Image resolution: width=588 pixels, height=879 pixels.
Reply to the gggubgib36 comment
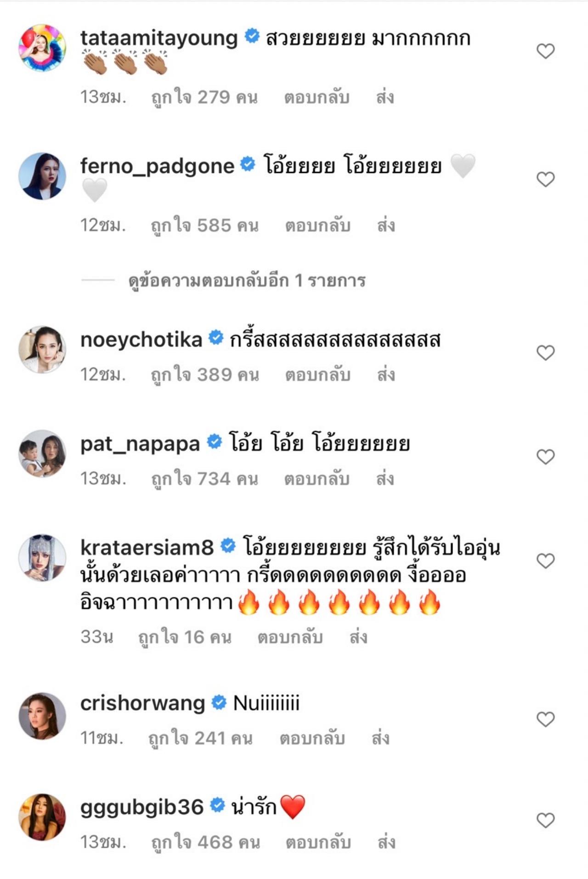tap(318, 842)
